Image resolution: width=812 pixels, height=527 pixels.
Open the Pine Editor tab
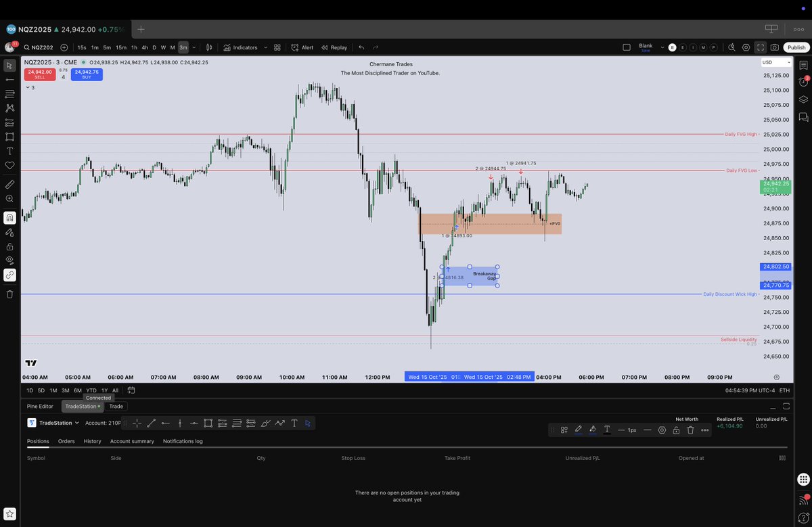point(41,406)
